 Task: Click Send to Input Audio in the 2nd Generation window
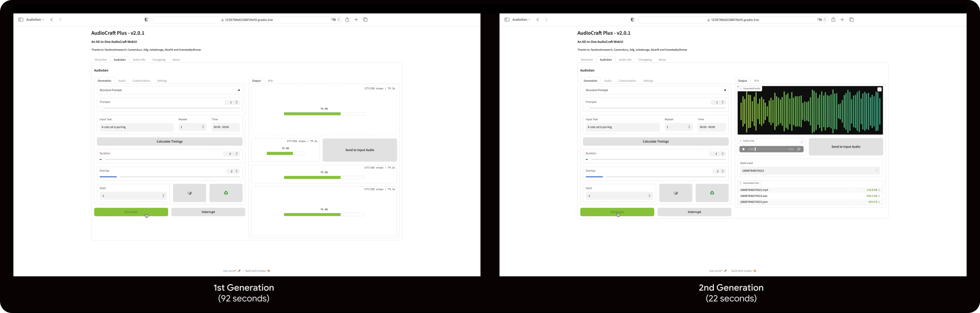coord(845,147)
